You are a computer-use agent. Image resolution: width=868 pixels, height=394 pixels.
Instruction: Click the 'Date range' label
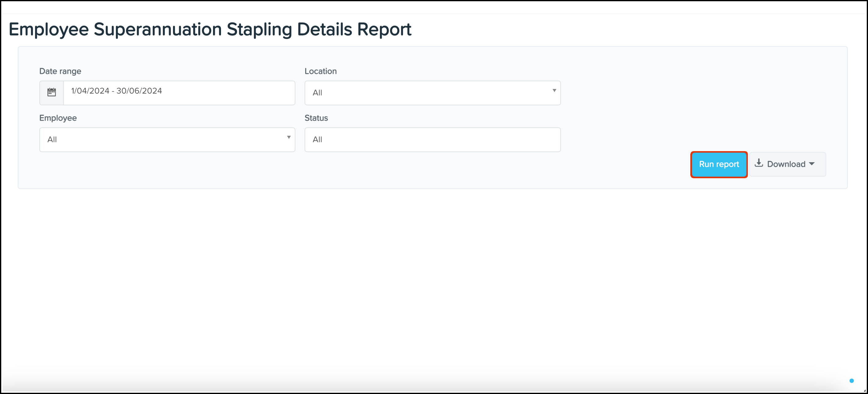click(60, 71)
